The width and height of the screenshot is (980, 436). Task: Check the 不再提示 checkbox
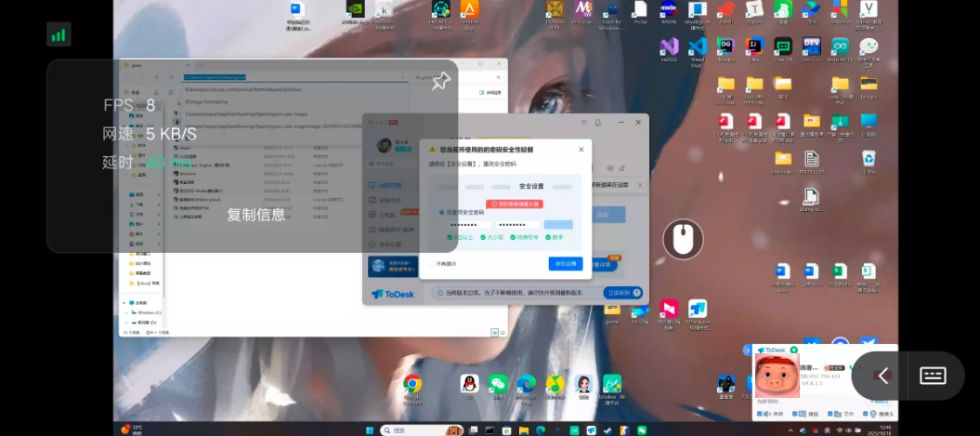431,263
